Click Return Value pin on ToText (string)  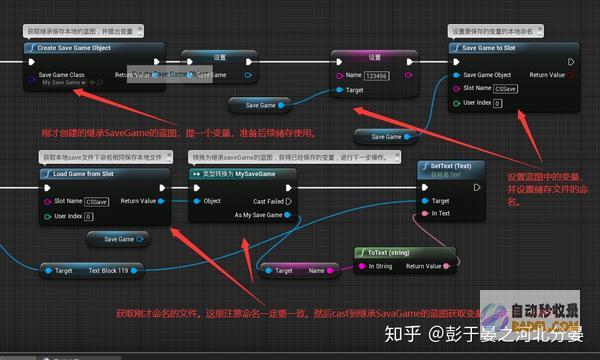pos(446,266)
